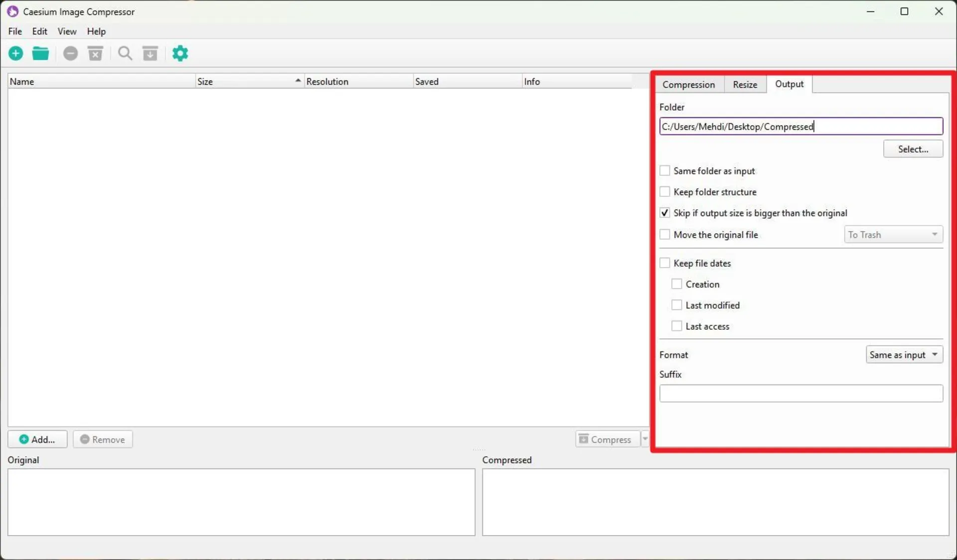Click the gray Remove item toolbar icon
The image size is (957, 560).
(x=70, y=53)
